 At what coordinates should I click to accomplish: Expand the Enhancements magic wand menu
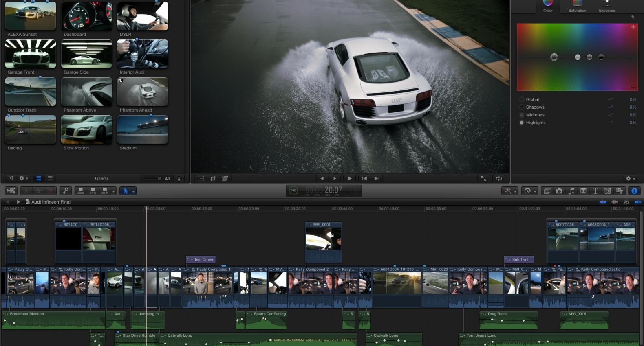pos(509,191)
